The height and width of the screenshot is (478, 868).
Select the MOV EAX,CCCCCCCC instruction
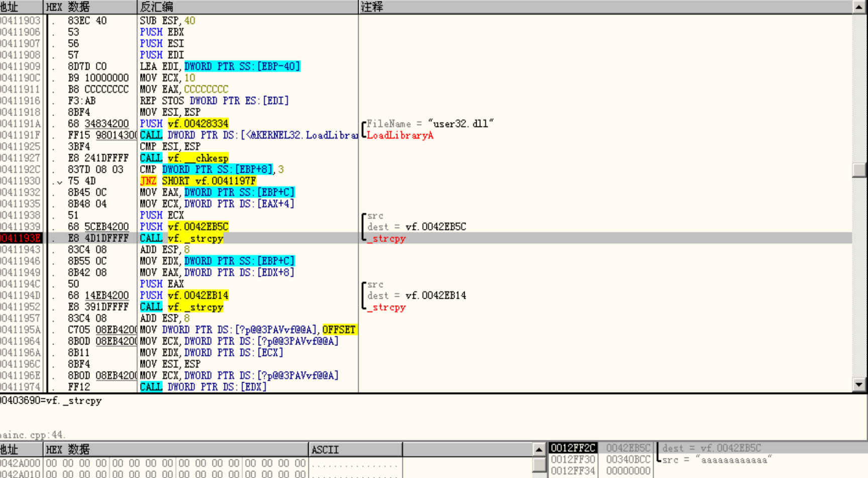click(x=184, y=89)
